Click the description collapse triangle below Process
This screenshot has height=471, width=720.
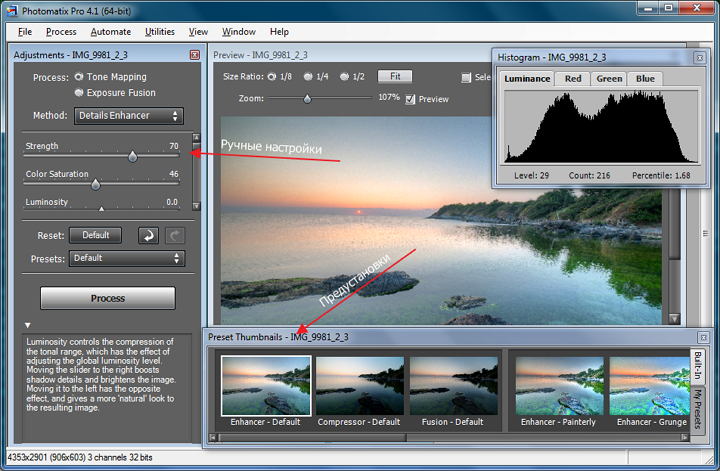pos(28,325)
